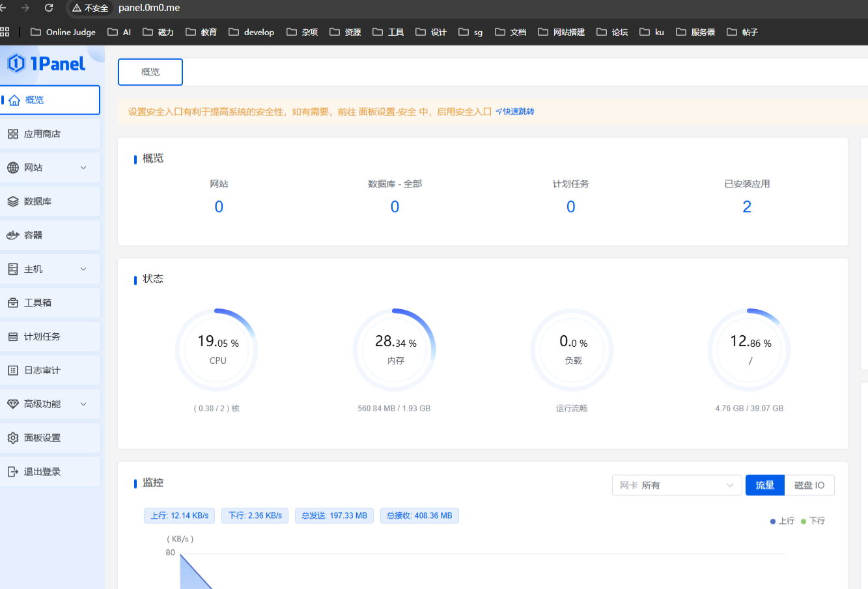Open the Database (数据库) sidebar icon

(x=13, y=202)
